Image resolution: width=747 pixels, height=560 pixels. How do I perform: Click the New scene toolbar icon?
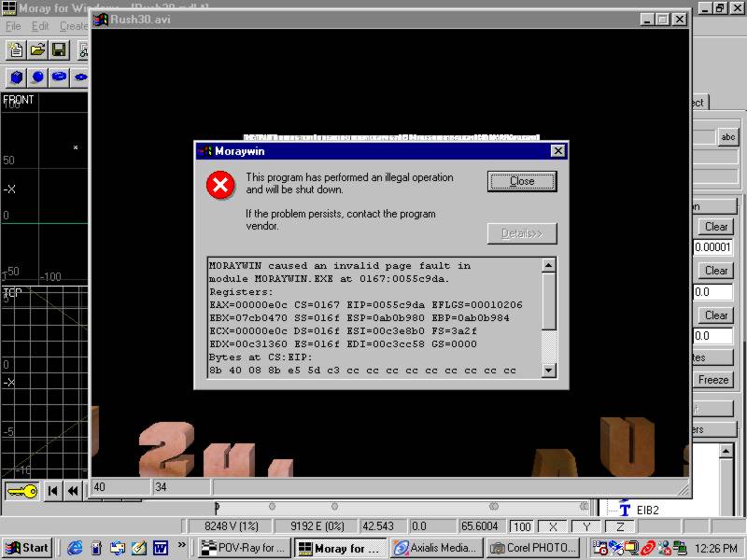16,49
